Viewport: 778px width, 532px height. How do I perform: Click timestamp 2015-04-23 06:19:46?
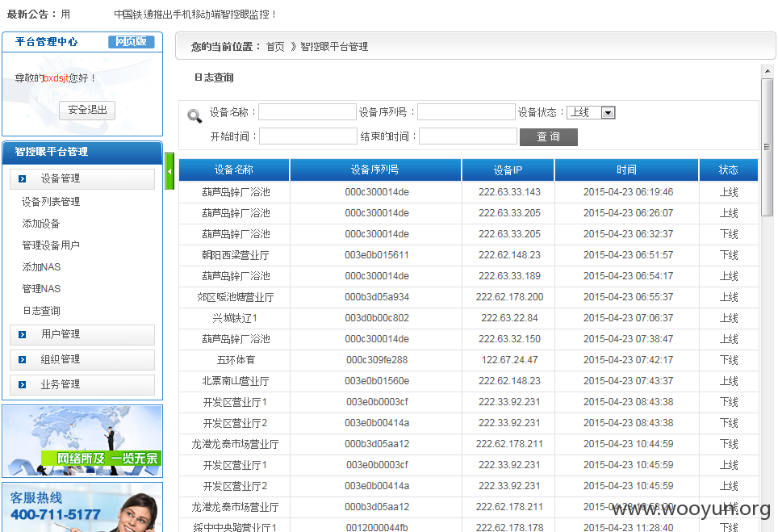[628, 192]
